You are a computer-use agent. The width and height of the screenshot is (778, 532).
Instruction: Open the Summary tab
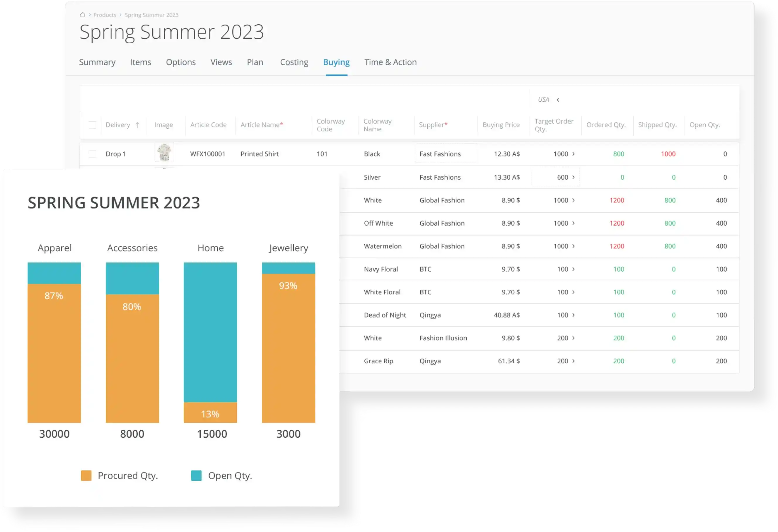pos(97,62)
